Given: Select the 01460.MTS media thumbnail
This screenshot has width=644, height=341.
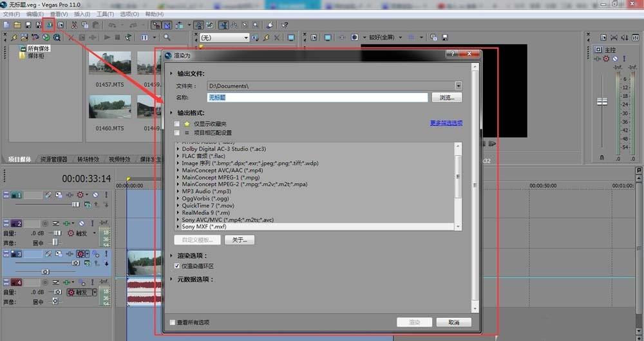Looking at the screenshot, I should (109, 109).
